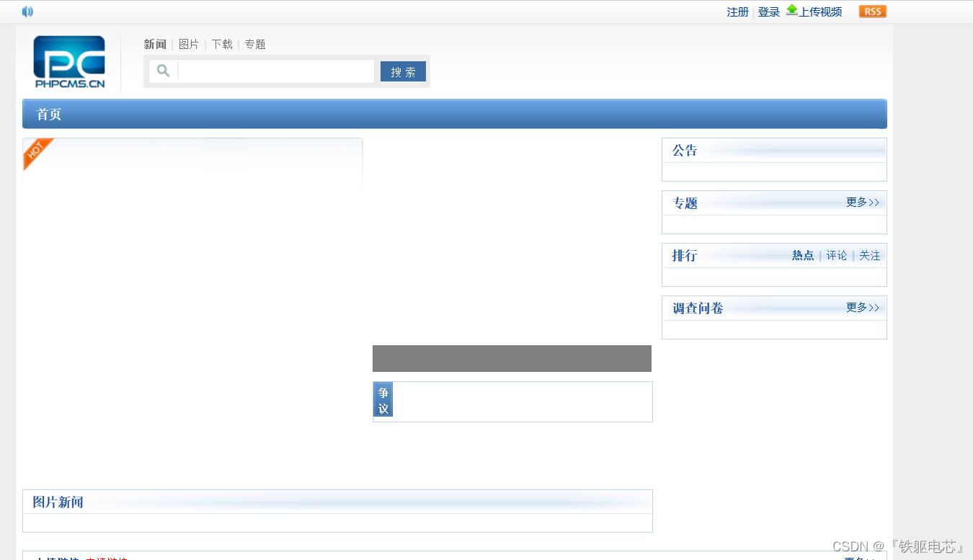Screen dimensions: 973x560
Task: Show 关注 ranking list
Action: 869,255
